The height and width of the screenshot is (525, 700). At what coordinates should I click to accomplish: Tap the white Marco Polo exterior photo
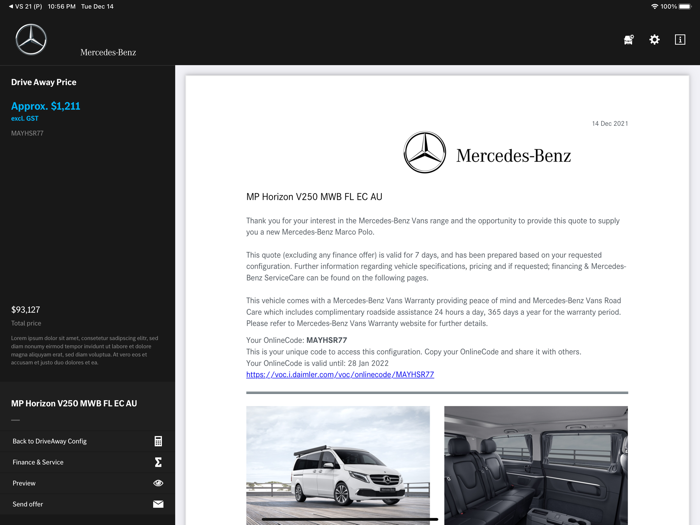click(338, 465)
